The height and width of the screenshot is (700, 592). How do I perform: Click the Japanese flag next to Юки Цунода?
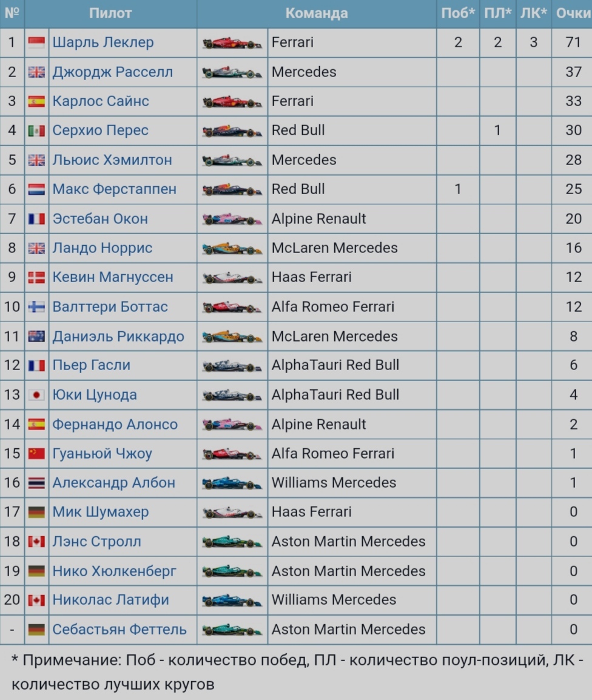click(36, 395)
